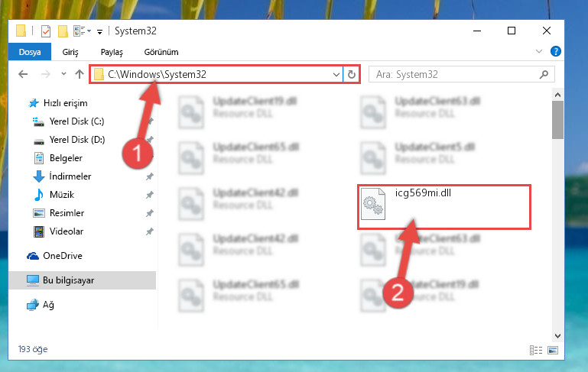Unpin İndirmeler from quick access
This screenshot has width=588, height=372.
coord(150,176)
